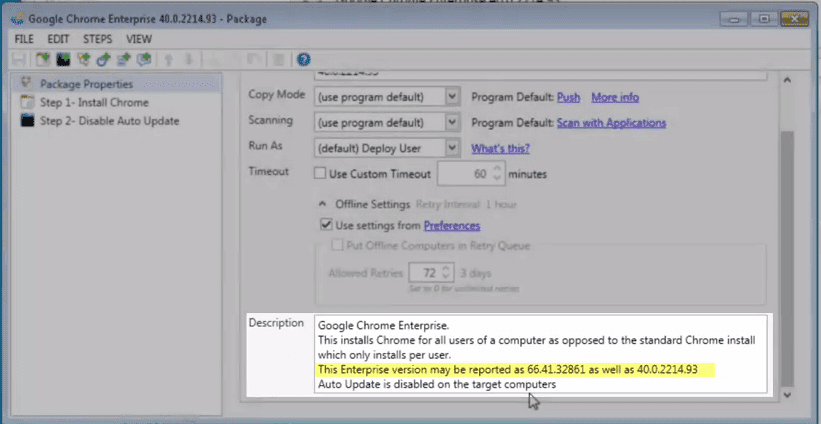Image resolution: width=821 pixels, height=424 pixels.
Task: Click the Save package toolbar icon
Action: pos(18,60)
